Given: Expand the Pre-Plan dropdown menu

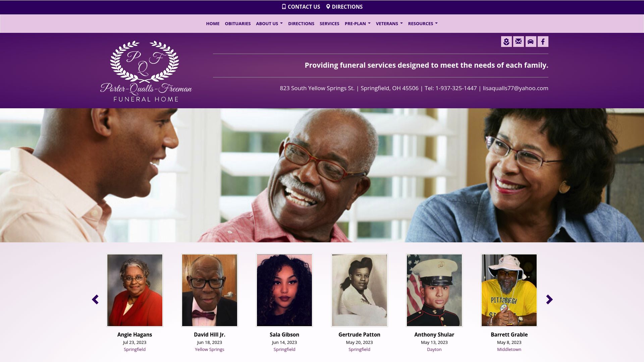Looking at the screenshot, I should (x=358, y=23).
